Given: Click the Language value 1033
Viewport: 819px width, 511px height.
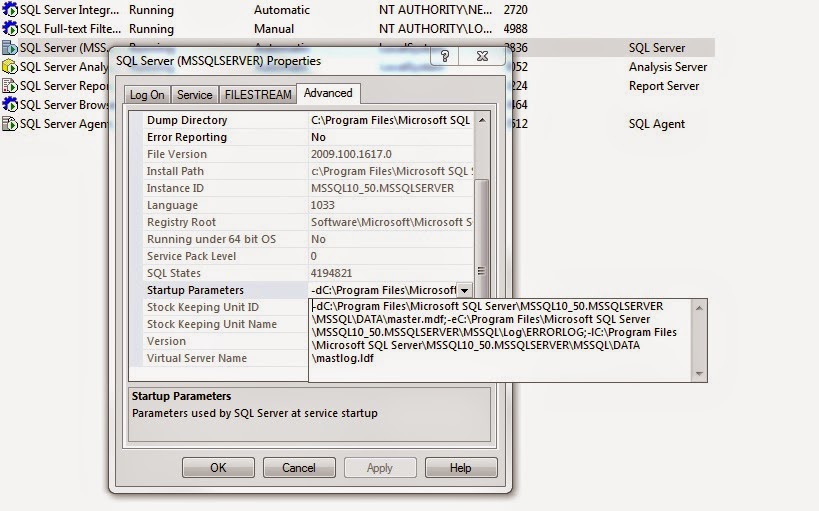Looking at the screenshot, I should point(322,205).
